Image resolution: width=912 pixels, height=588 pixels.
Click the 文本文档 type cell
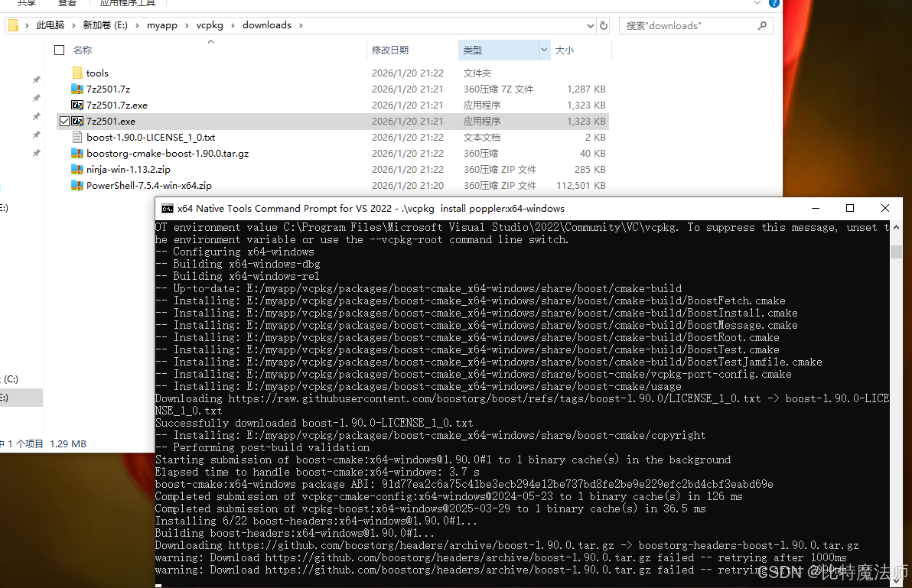pos(481,137)
